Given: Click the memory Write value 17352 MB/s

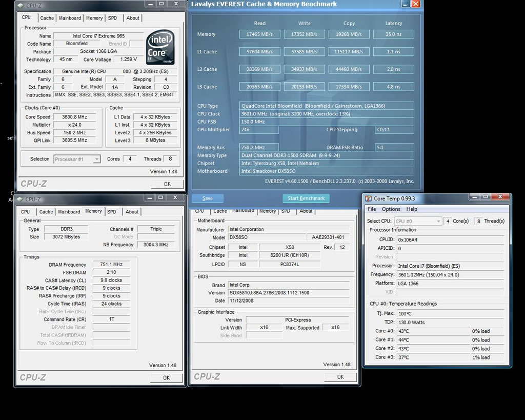Looking at the screenshot, I should tap(304, 34).
